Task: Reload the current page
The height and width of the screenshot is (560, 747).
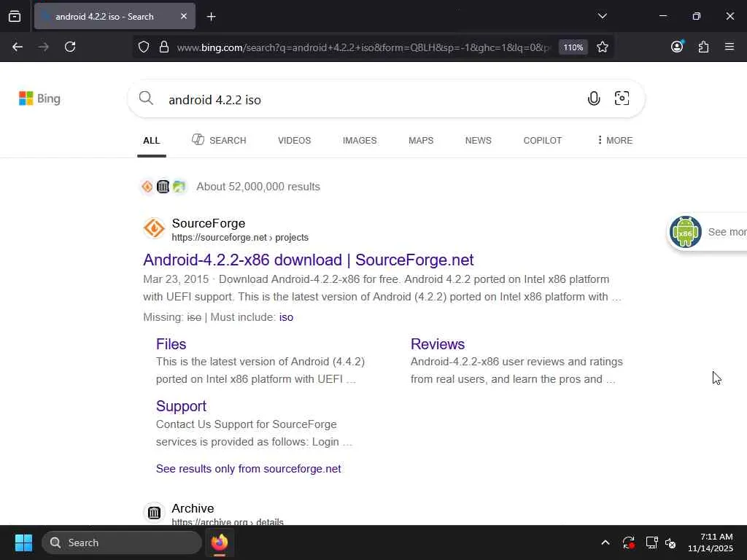Action: click(x=70, y=47)
